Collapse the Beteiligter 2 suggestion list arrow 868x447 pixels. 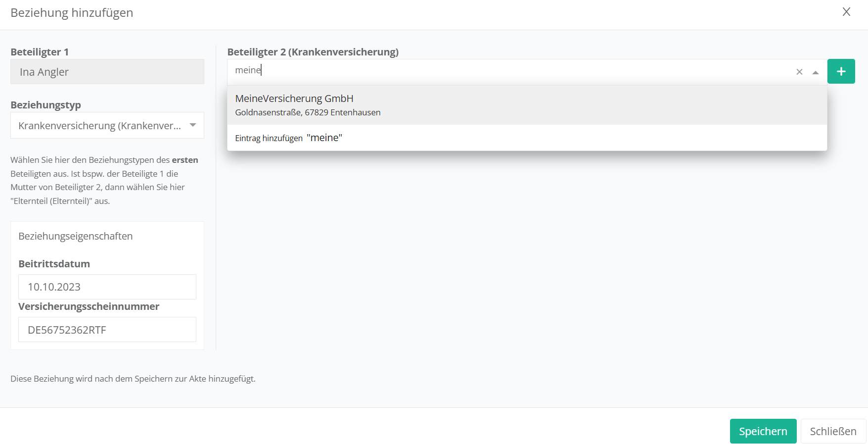[816, 72]
